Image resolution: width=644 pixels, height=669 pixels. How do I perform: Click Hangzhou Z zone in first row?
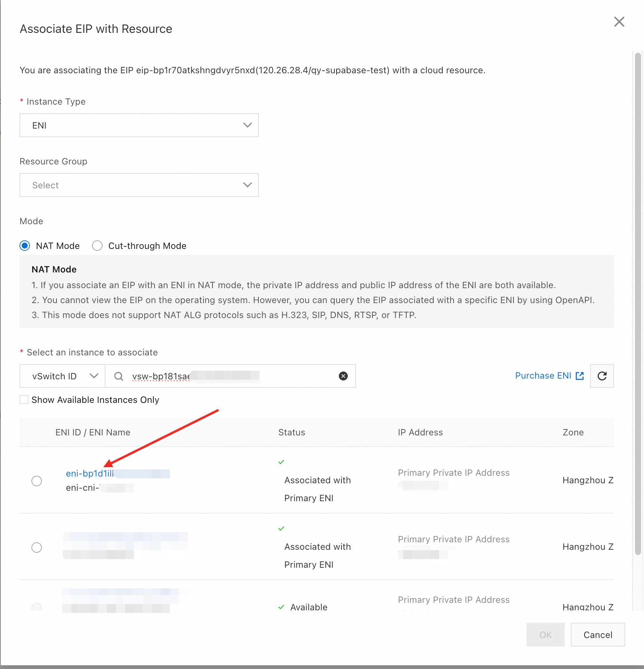click(588, 480)
